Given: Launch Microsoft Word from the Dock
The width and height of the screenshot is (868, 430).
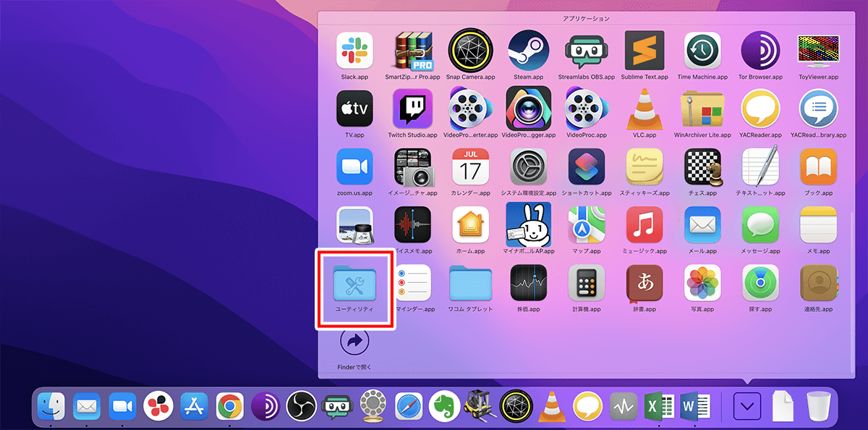Looking at the screenshot, I should pos(695,407).
